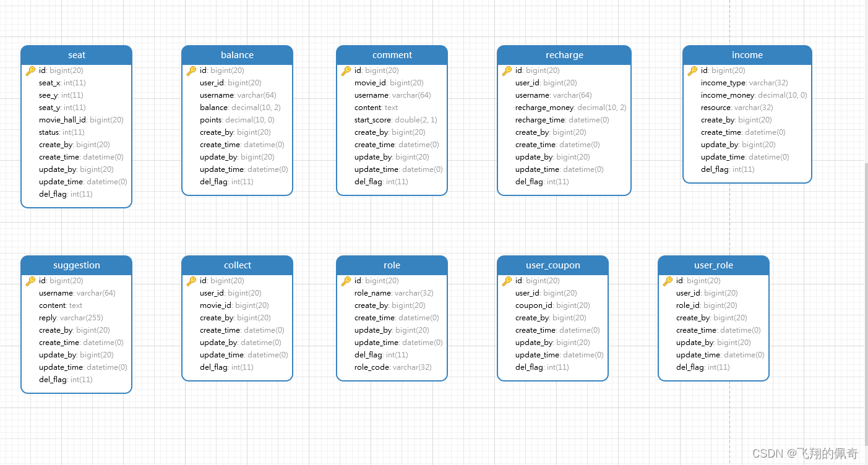Image resolution: width=868 pixels, height=465 pixels.
Task: Click del_flag field in seat table
Action: coord(66,194)
